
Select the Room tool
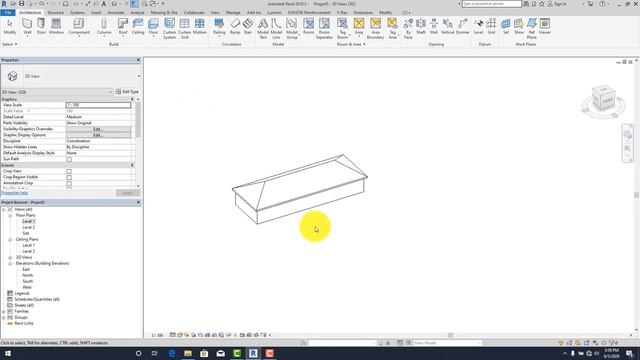309,27
